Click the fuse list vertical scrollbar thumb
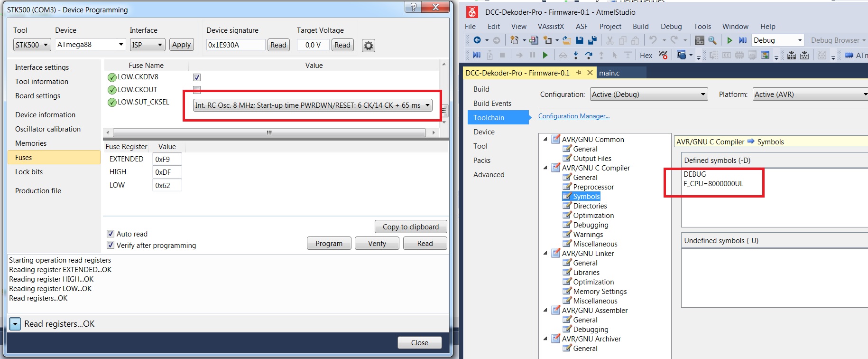 click(444, 111)
